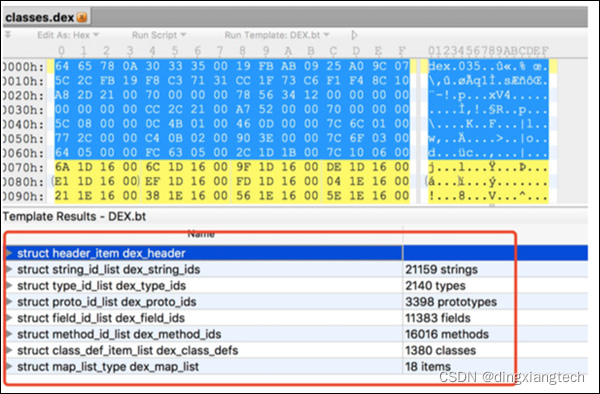Click the Name column header

201,234
